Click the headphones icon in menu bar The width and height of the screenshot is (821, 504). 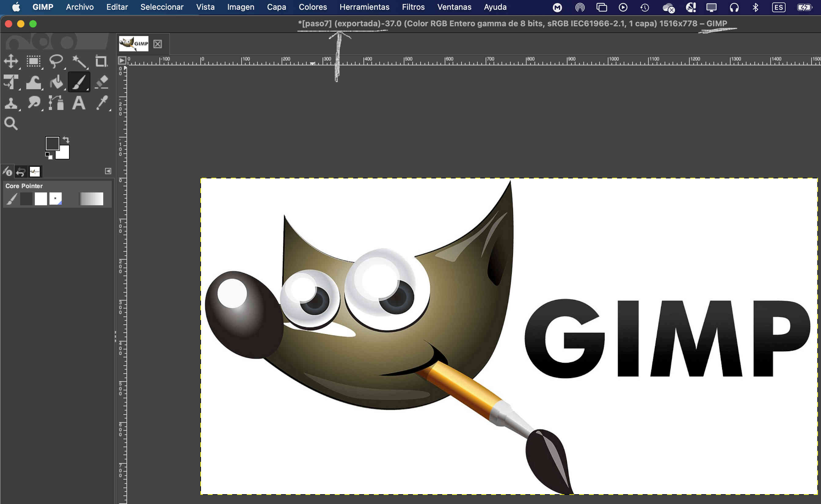coord(734,7)
